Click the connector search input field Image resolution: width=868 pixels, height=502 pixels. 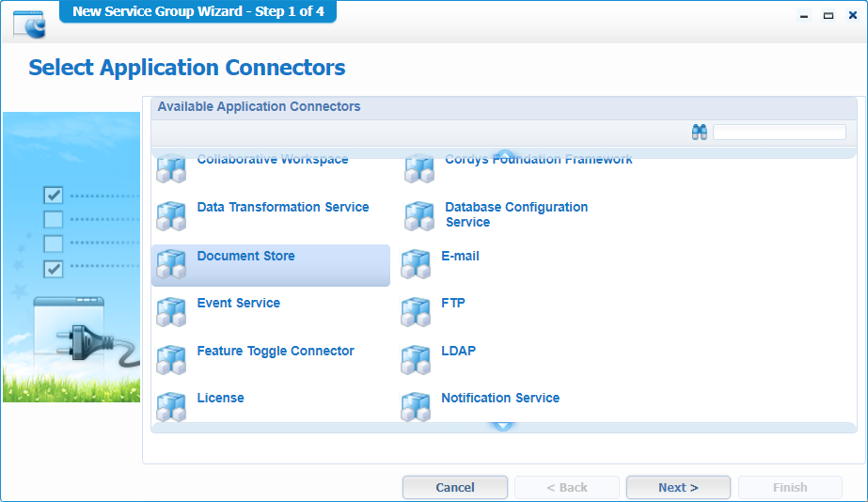779,133
